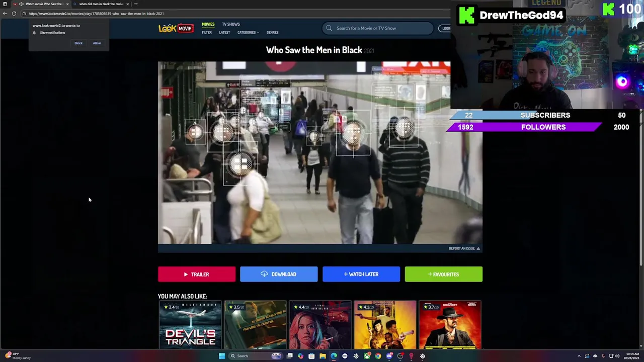Viewport: 644px width, 362px height.
Task: Mute tab audio speaker icon
Action: (21, 4)
